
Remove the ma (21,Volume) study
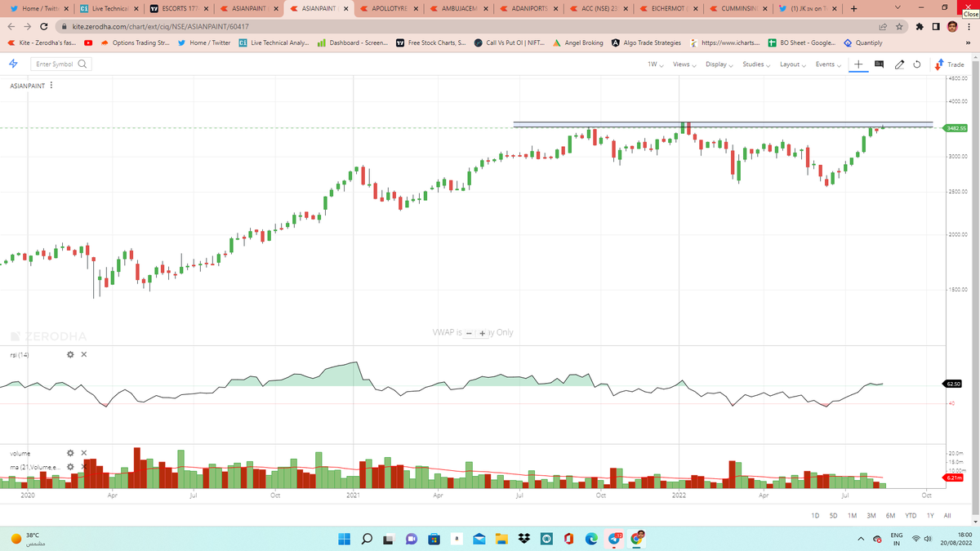click(84, 466)
